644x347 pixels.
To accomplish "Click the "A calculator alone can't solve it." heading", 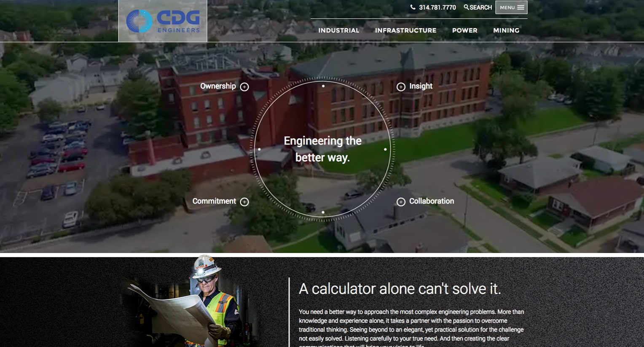I will coord(400,289).
